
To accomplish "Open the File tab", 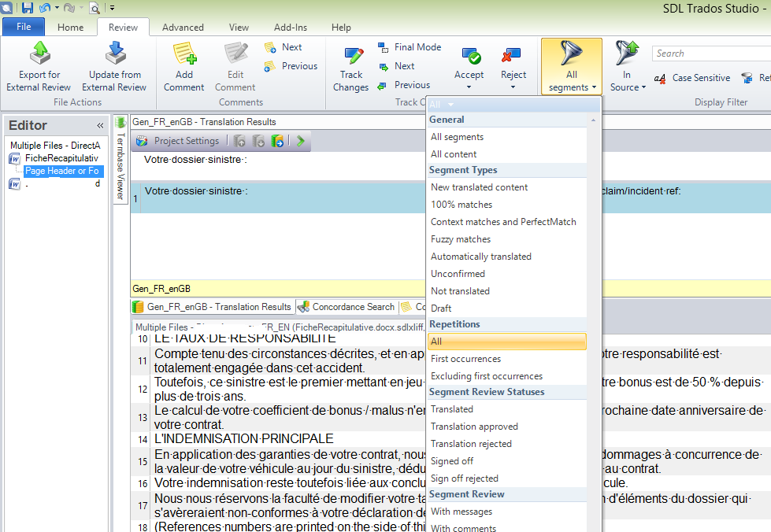I will 24,27.
